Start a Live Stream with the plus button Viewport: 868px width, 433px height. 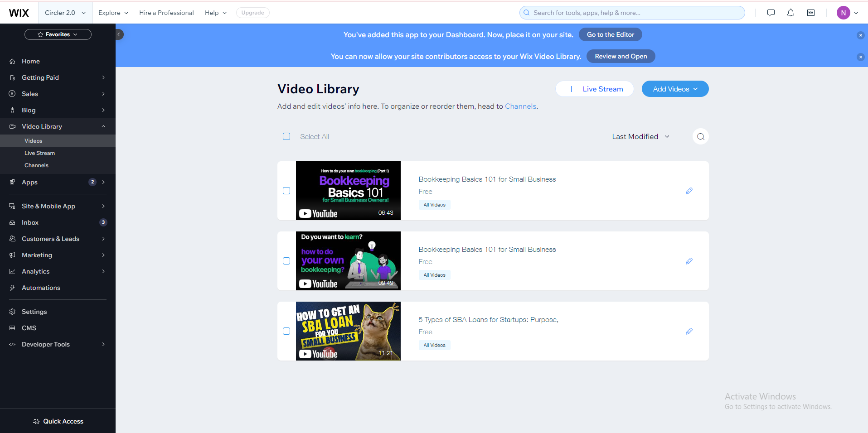pos(594,89)
